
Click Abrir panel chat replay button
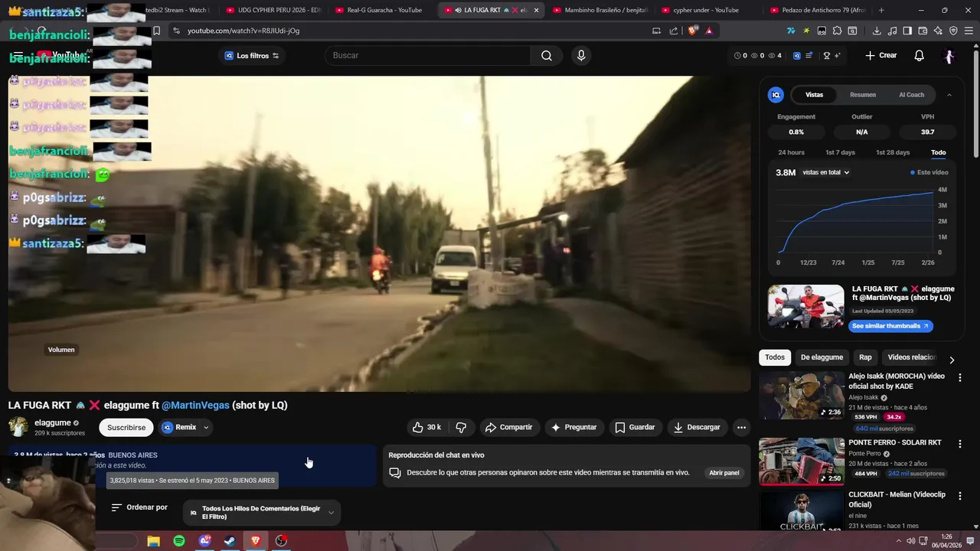[724, 473]
